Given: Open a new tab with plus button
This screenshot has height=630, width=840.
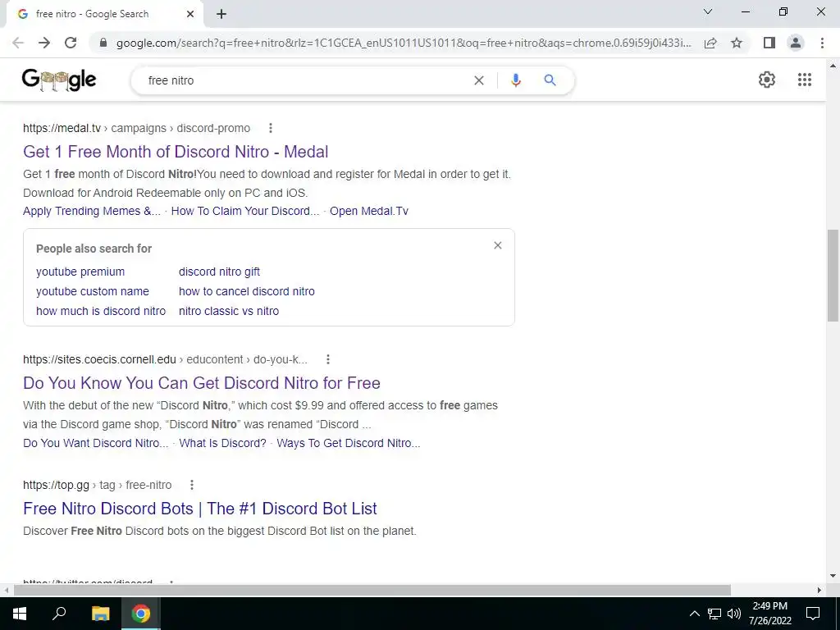Looking at the screenshot, I should click(x=221, y=14).
